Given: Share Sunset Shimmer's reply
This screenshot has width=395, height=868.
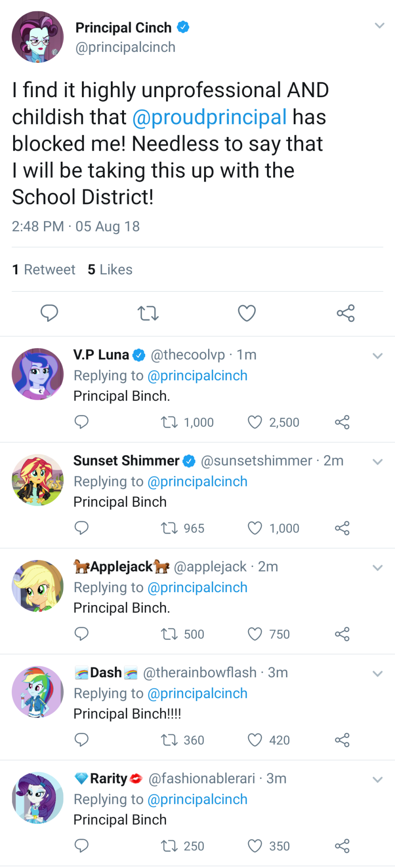Looking at the screenshot, I should 342,528.
